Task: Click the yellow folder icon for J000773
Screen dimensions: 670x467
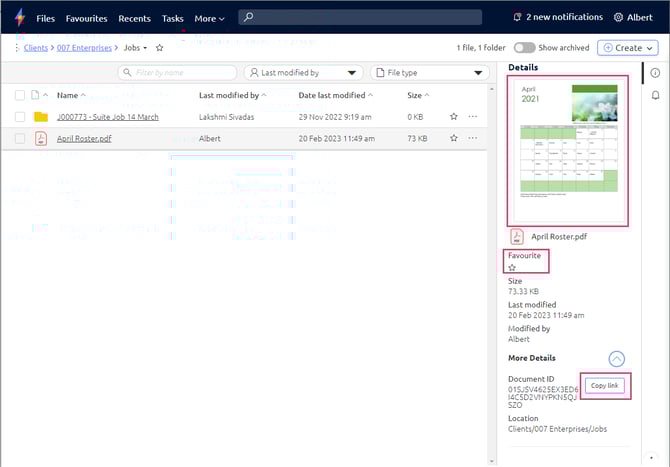Action: pyautogui.click(x=41, y=117)
